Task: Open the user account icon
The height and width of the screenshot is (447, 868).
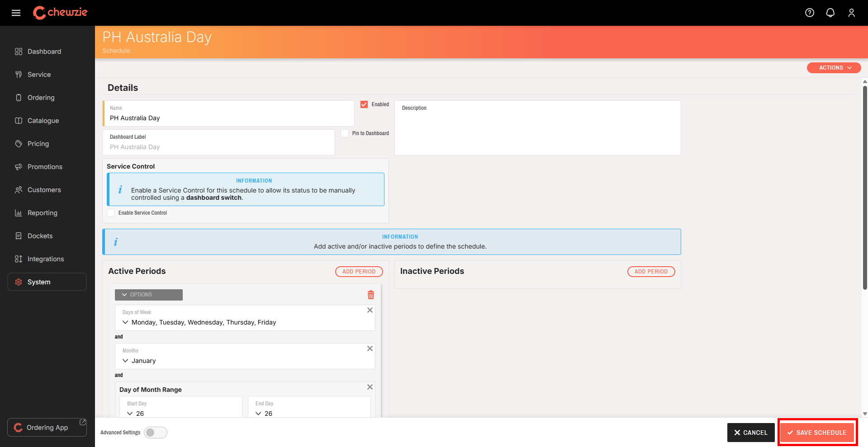Action: pos(851,13)
